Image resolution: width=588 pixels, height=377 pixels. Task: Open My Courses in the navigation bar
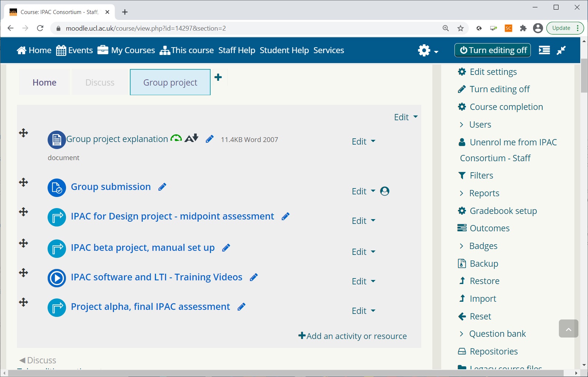[126, 50]
